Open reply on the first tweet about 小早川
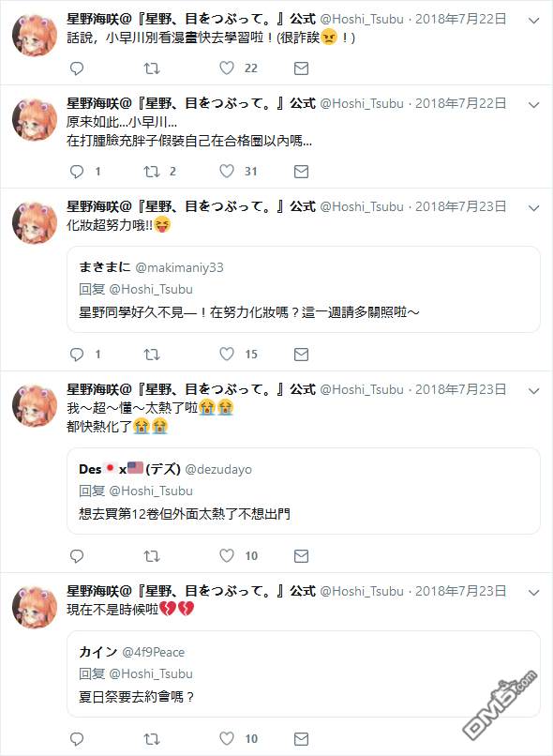Image resolution: width=553 pixels, height=756 pixels. pos(77,68)
